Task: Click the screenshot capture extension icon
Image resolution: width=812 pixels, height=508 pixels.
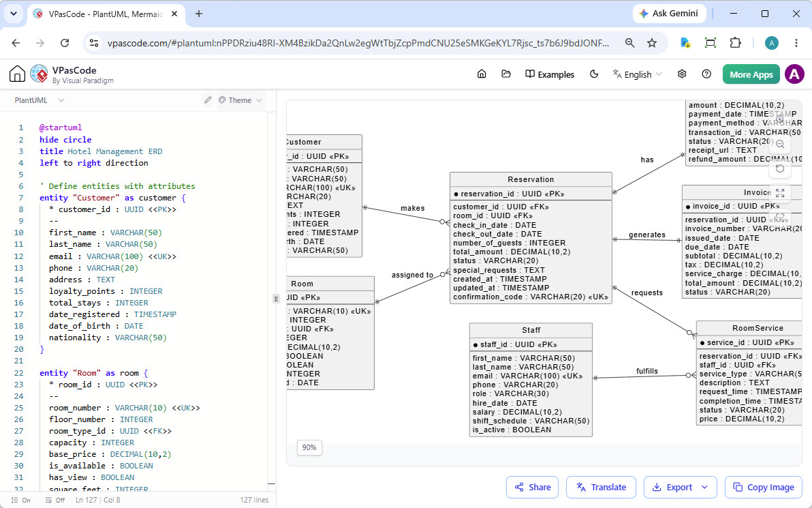Action: pos(710,43)
